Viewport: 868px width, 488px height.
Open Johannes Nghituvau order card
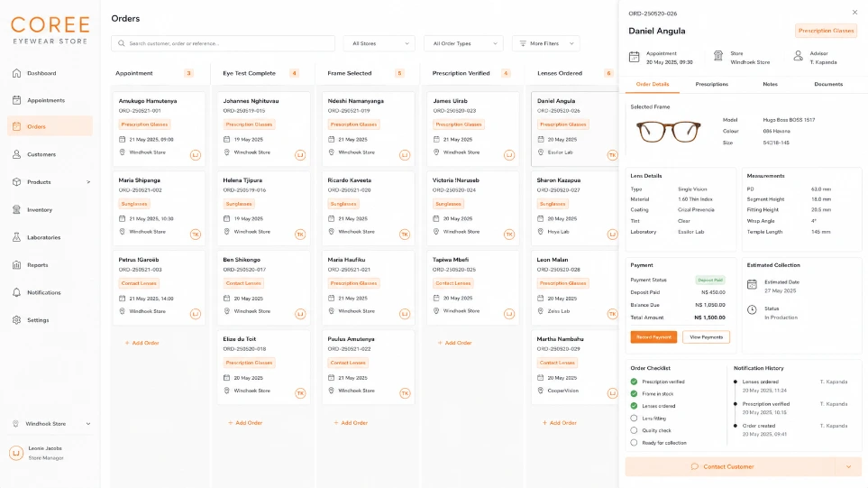pos(263,129)
